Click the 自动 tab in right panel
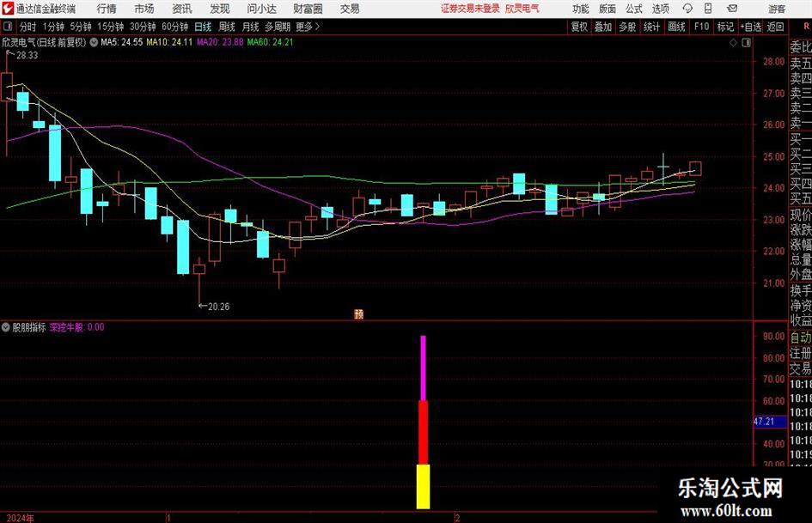Image resolution: width=812 pixels, height=523 pixels. (x=801, y=338)
